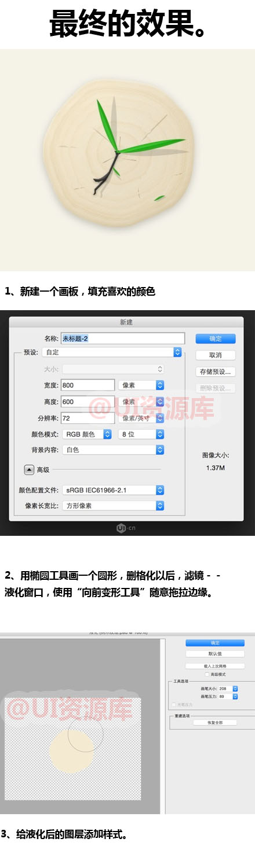
Task: Open the 颜色配置文件 dropdown showing sRGB IEC61966-2.1
Action: coord(114,490)
